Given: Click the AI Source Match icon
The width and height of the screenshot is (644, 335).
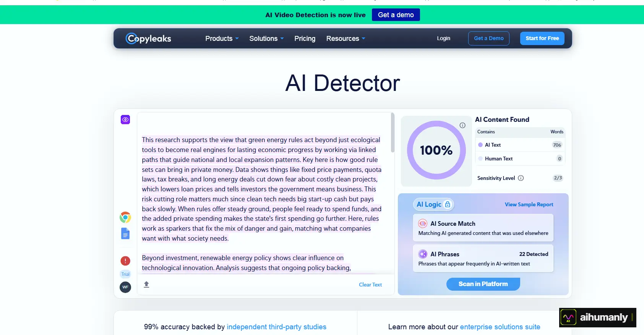Looking at the screenshot, I should point(423,223).
